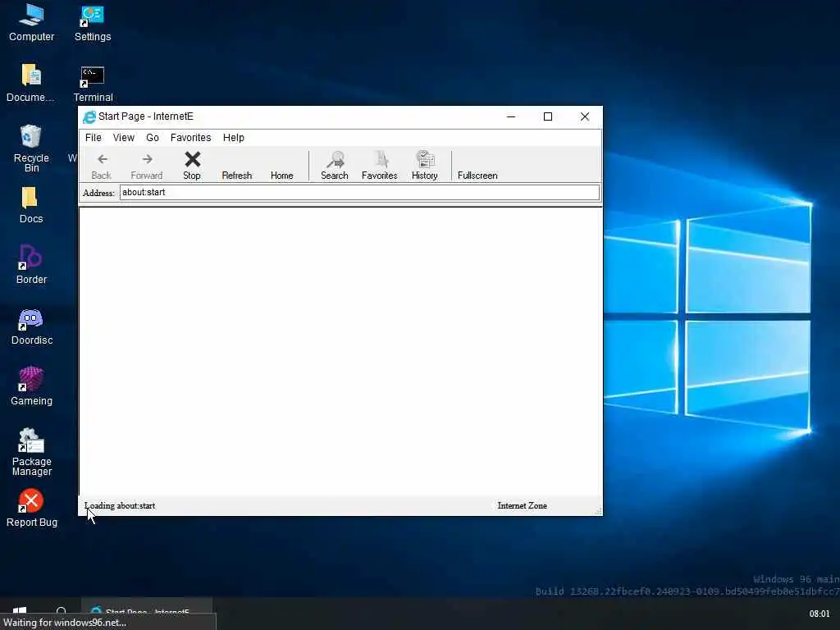Image resolution: width=840 pixels, height=630 pixels.
Task: Minimize the InternetE window
Action: pos(511,116)
